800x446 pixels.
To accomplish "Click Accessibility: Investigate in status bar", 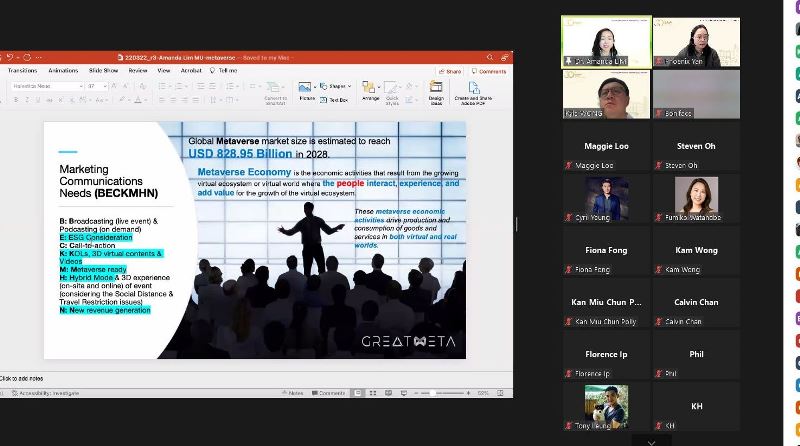I will tap(45, 393).
